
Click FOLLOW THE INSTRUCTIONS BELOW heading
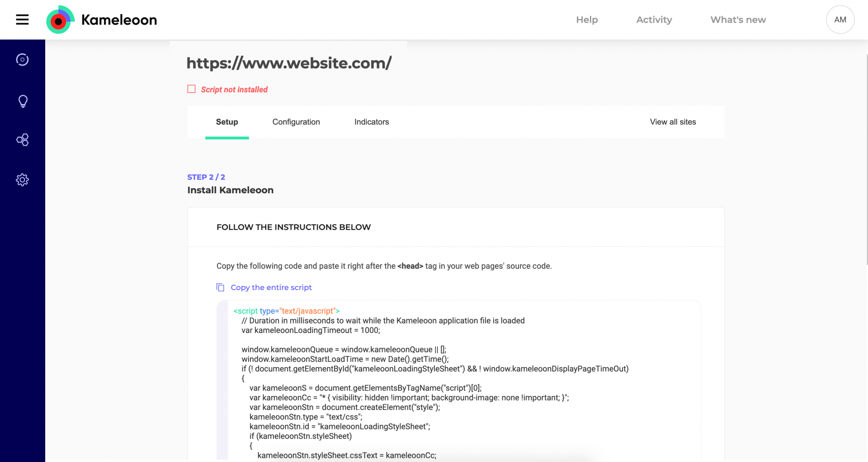pyautogui.click(x=293, y=227)
